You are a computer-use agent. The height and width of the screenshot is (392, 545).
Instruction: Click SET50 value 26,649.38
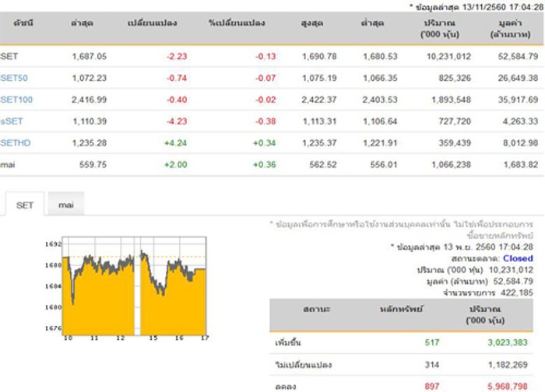518,78
